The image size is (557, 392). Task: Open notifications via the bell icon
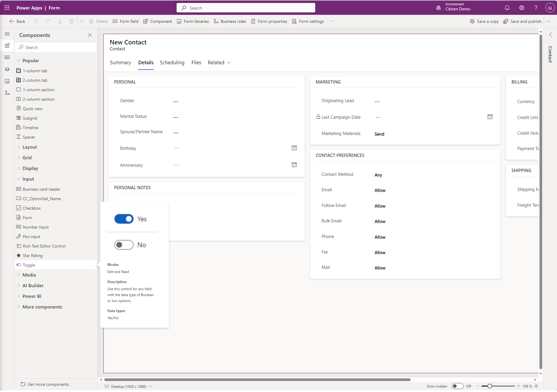[x=507, y=8]
